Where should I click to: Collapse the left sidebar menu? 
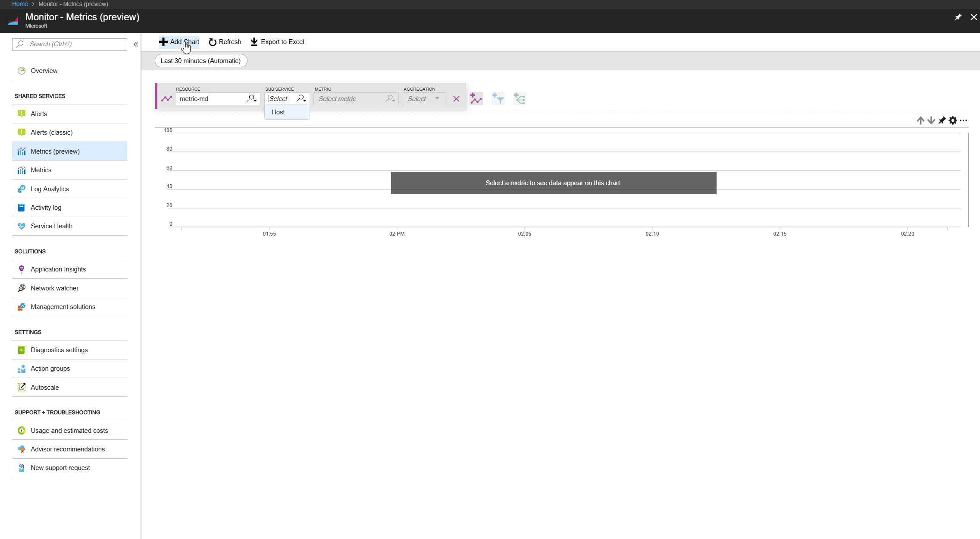[x=135, y=44]
